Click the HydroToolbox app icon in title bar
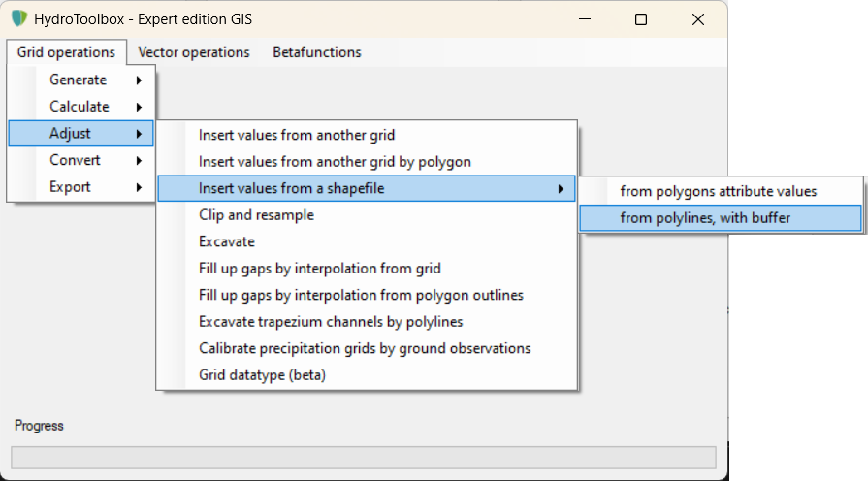This screenshot has height=481, width=868. coord(19,18)
